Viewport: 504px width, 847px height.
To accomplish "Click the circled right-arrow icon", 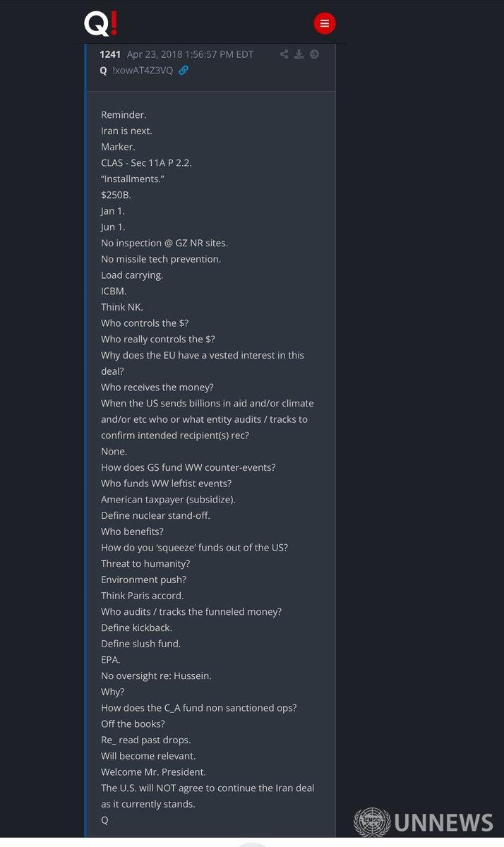I will pyautogui.click(x=314, y=54).
